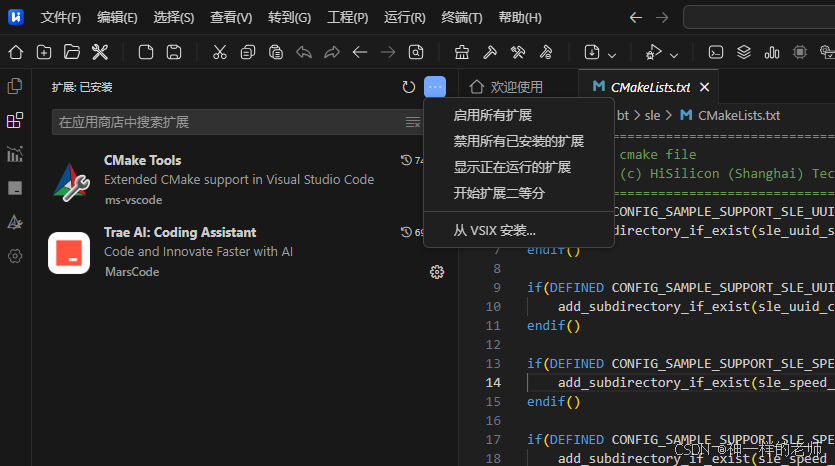Viewport: 835px width, 466px height.
Task: Choose 启用所有扩展 from the menu
Action: click(519, 115)
